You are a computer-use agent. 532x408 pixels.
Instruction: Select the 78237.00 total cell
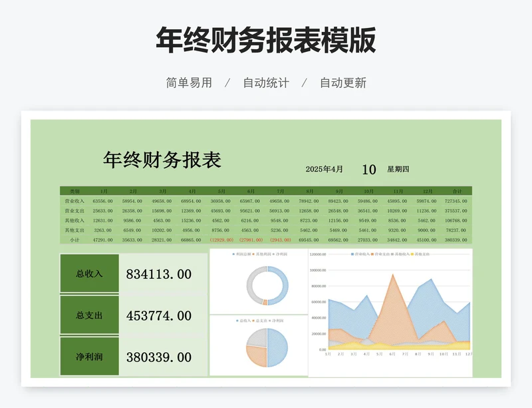(x=456, y=230)
